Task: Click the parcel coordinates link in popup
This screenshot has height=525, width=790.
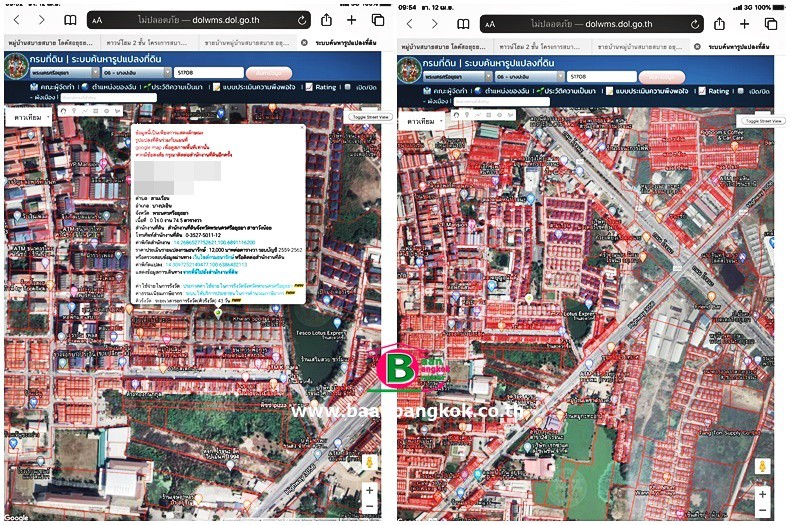Action: (206, 264)
